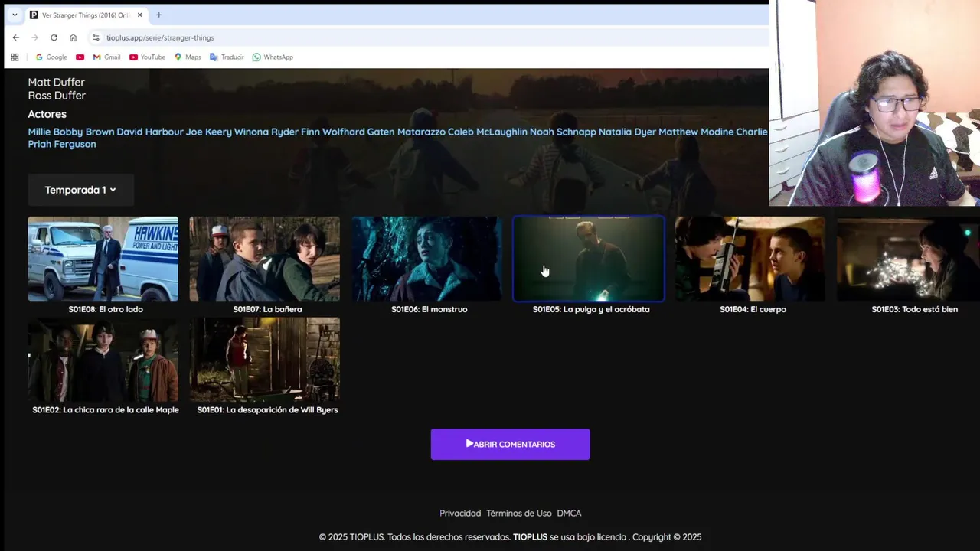Open actor Natalia Dyer link
Image resolution: width=980 pixels, height=551 pixels.
pos(627,132)
